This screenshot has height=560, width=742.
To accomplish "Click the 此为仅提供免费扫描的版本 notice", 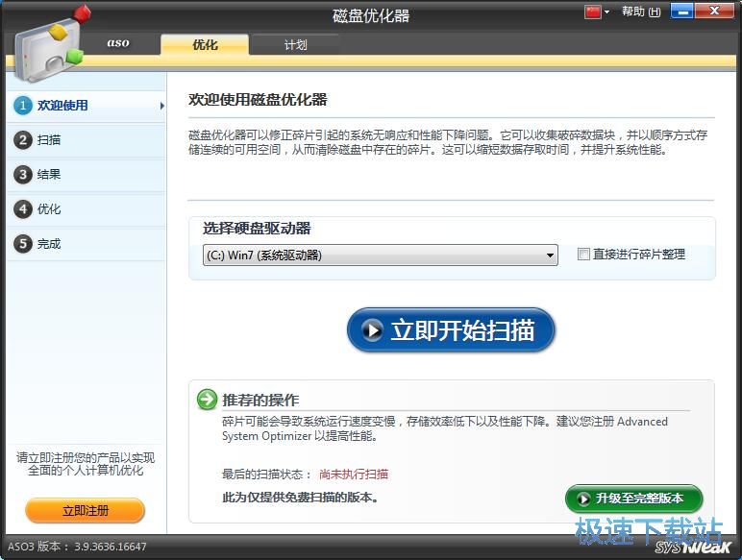I will [300, 498].
